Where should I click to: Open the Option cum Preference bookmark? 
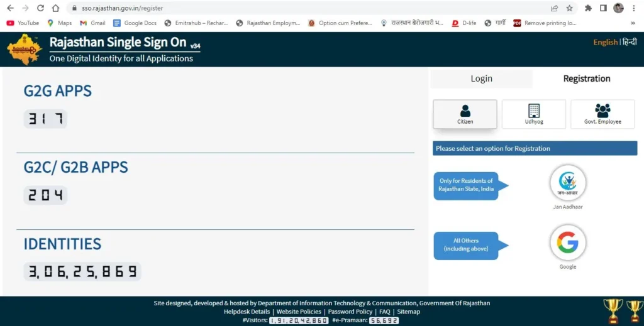click(x=340, y=23)
